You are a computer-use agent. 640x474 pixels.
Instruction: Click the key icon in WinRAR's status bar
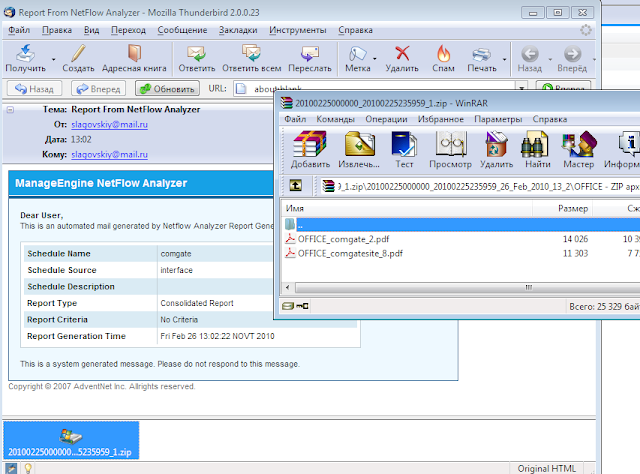pos(302,306)
